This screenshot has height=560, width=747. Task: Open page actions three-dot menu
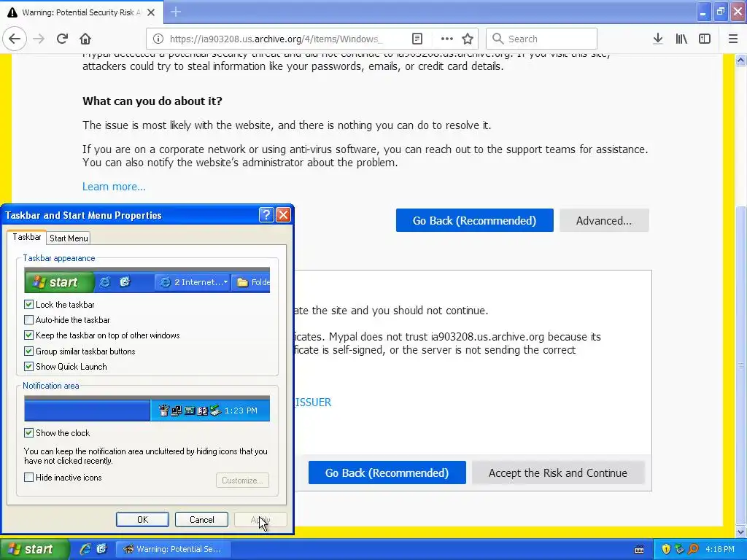pyautogui.click(x=446, y=39)
